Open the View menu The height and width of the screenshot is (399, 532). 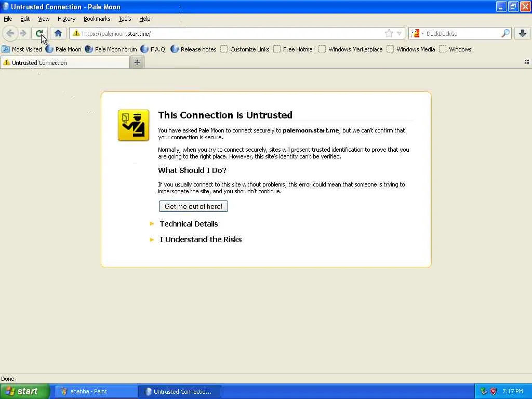point(44,19)
